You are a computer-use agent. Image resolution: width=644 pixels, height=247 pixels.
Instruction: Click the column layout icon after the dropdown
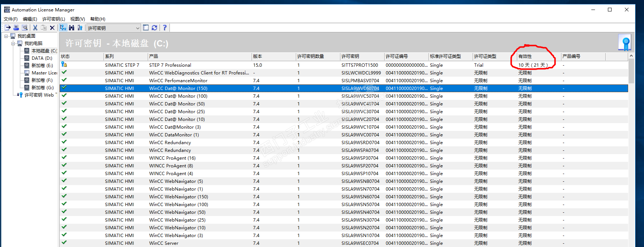pos(146,28)
